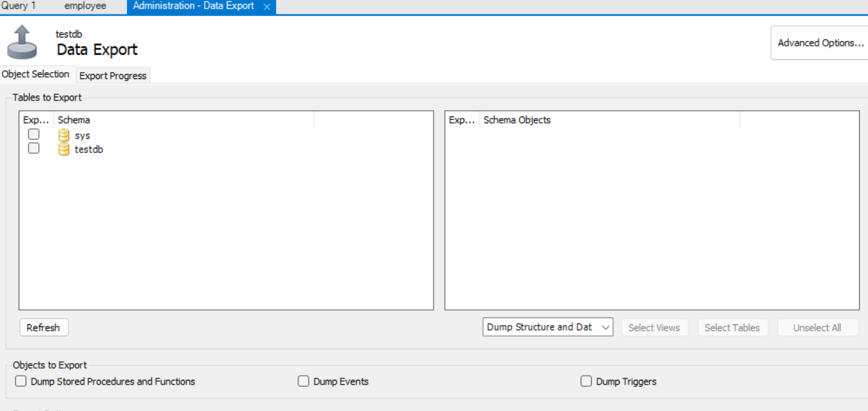Open the Dump Structure and Data dropdown
The height and width of the screenshot is (411, 868).
coord(547,327)
